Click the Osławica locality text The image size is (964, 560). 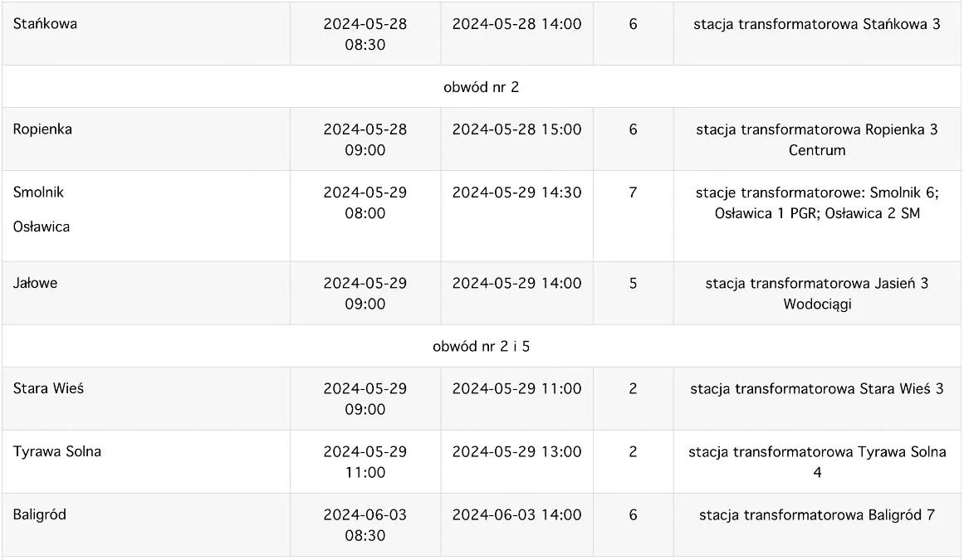(x=42, y=226)
